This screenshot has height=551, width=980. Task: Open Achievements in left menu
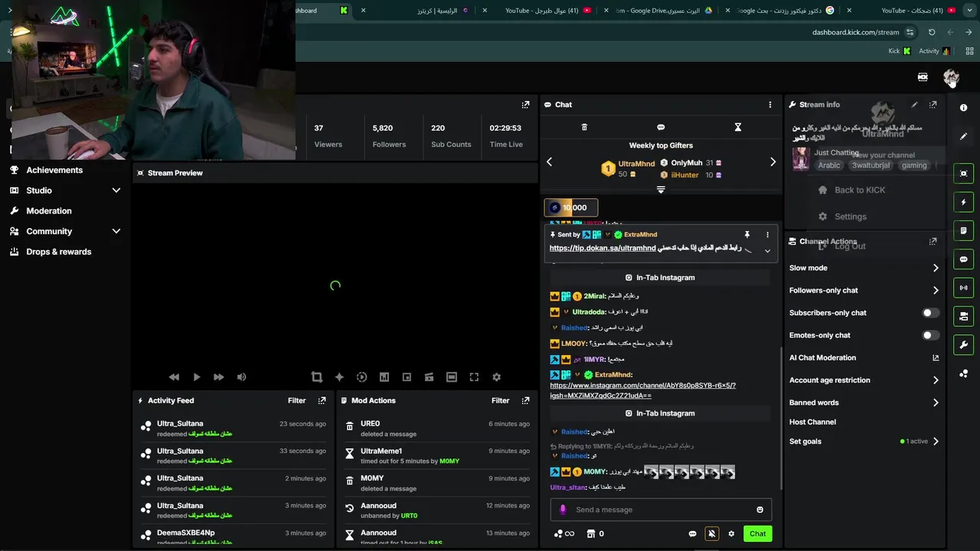[54, 170]
